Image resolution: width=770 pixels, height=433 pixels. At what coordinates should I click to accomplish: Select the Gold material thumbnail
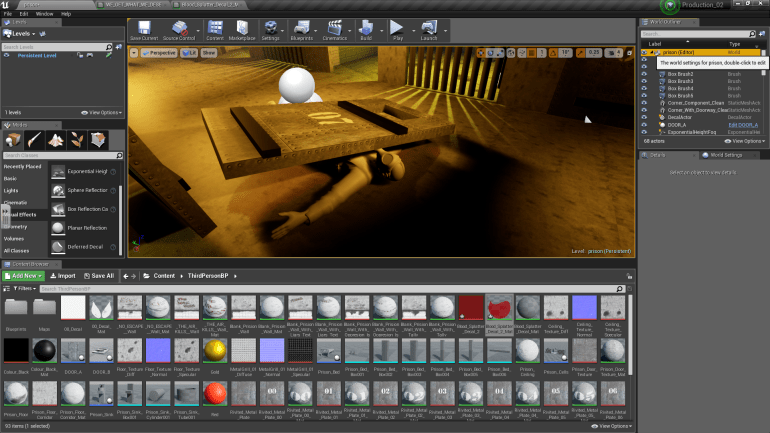(x=215, y=351)
